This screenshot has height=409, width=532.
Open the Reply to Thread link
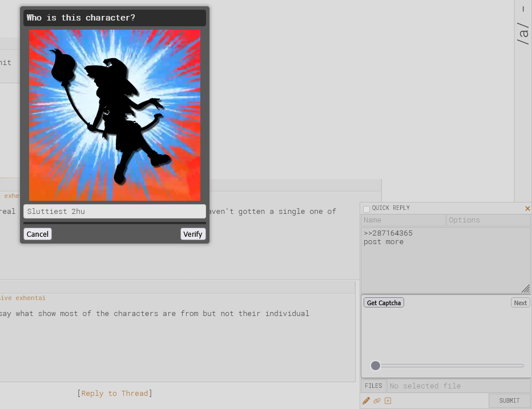[x=115, y=394]
